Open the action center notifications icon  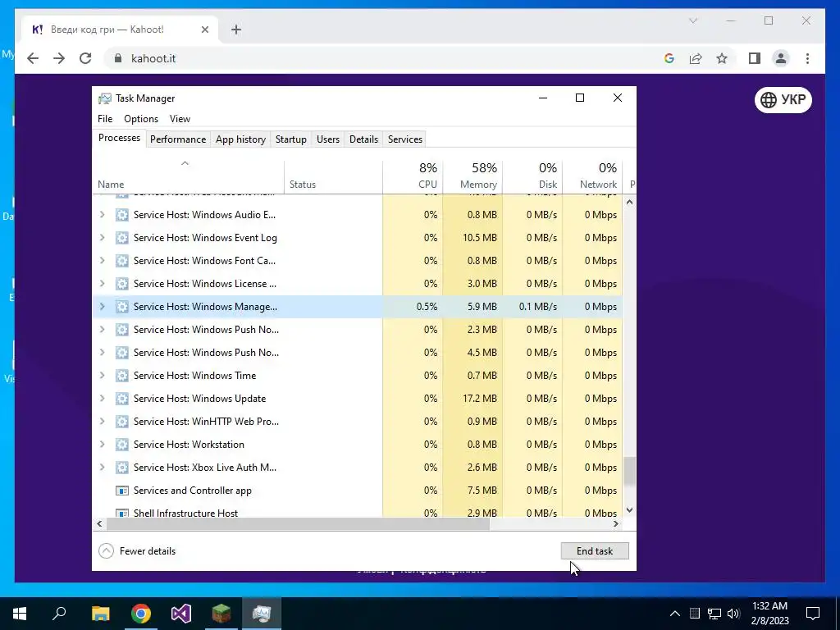[813, 614]
